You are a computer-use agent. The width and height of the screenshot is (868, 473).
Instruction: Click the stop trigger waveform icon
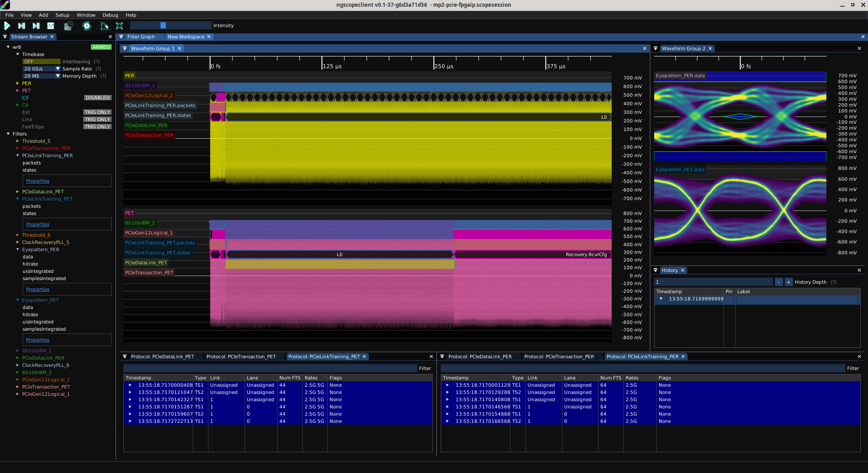coord(51,26)
